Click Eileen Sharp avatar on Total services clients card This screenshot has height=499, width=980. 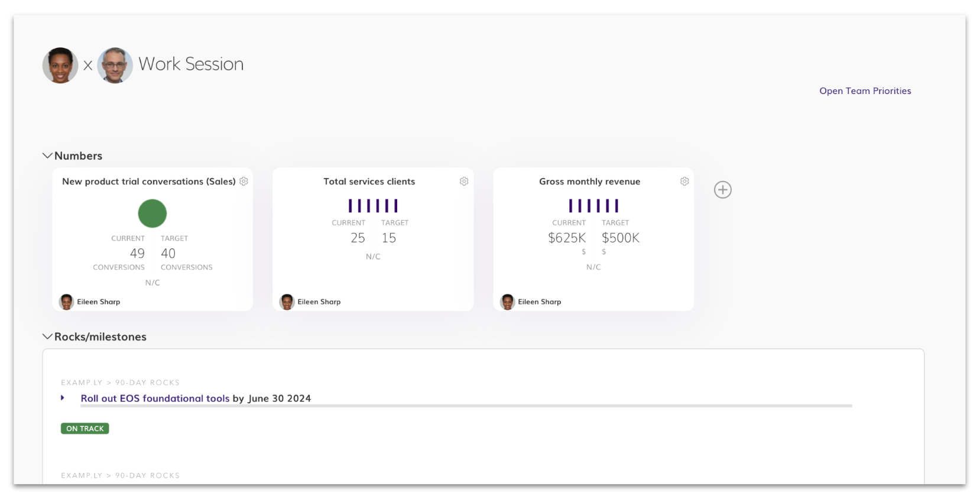pyautogui.click(x=287, y=302)
